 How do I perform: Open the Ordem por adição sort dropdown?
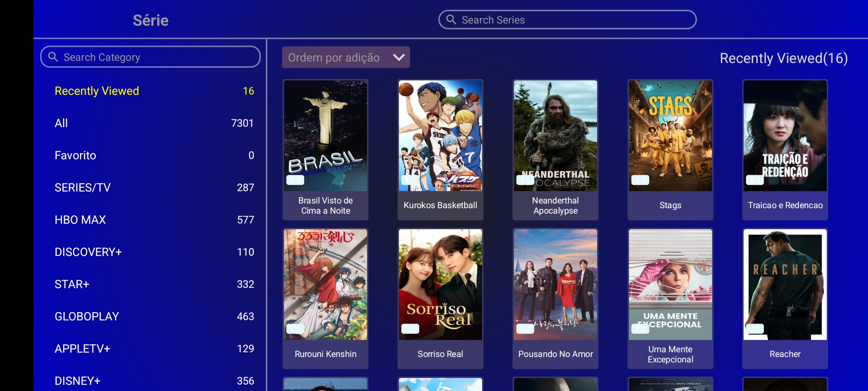coord(345,58)
